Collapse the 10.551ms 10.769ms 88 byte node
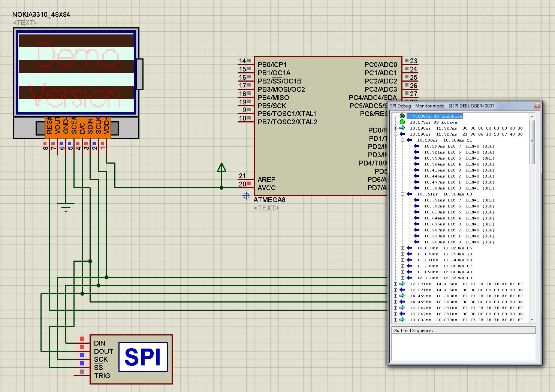Viewport: 555px width, 392px height. 402,194
